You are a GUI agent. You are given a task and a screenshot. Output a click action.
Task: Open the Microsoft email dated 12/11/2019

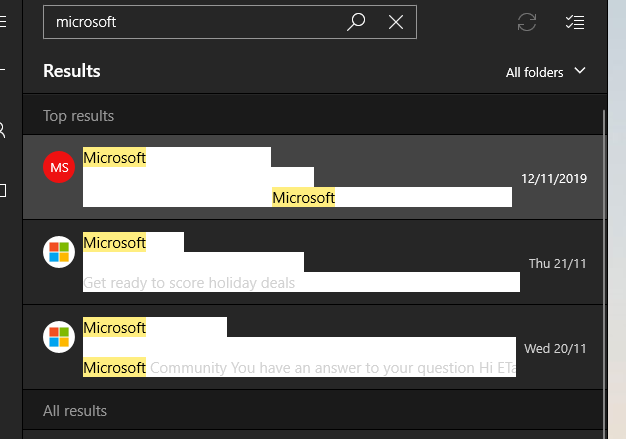click(315, 177)
